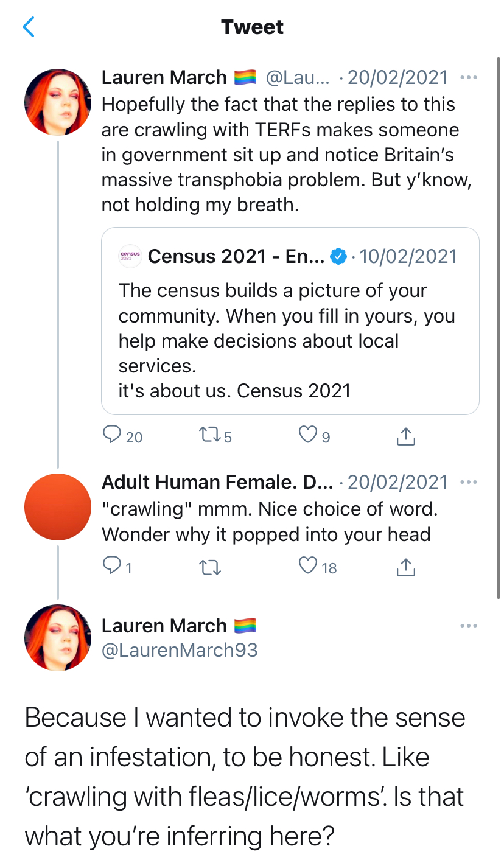Share Lauren March's first tweet
This screenshot has width=504, height=860.
(405, 436)
